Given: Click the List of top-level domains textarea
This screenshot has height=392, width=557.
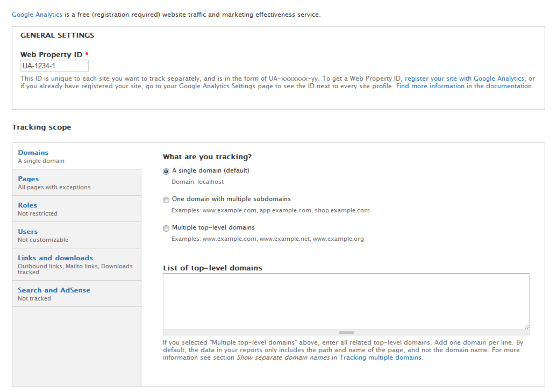Looking at the screenshot, I should click(346, 301).
